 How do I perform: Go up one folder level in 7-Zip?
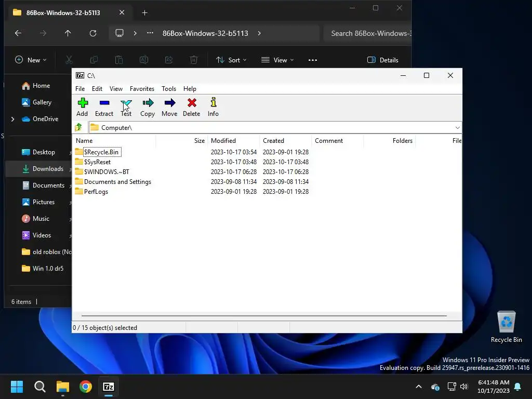[79, 127]
